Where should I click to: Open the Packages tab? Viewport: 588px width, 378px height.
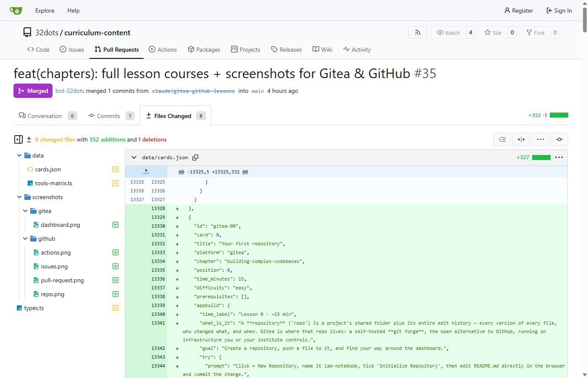pyautogui.click(x=204, y=50)
